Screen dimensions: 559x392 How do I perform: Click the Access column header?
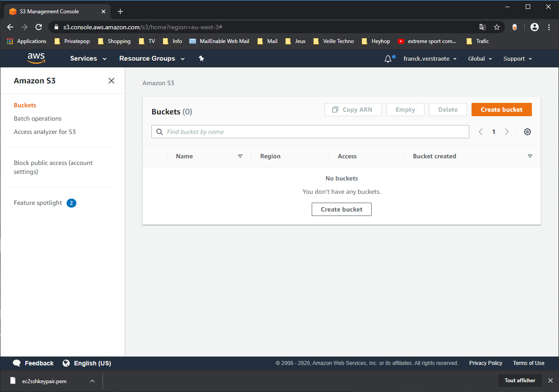pos(347,156)
